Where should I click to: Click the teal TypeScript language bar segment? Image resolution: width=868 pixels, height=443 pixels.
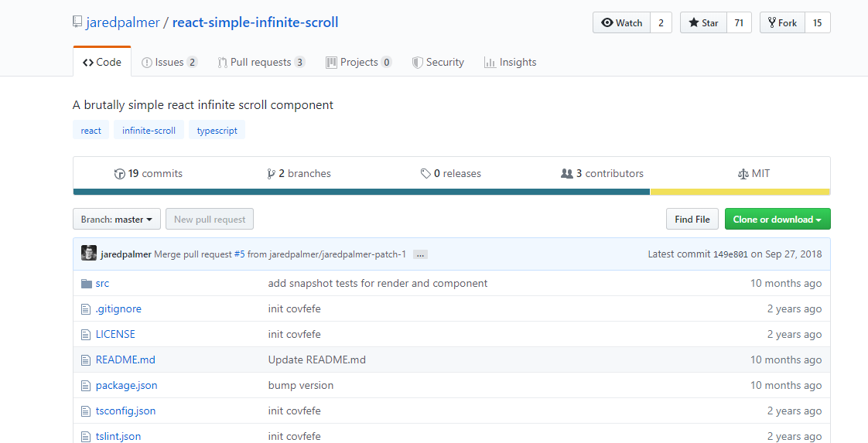(361, 192)
